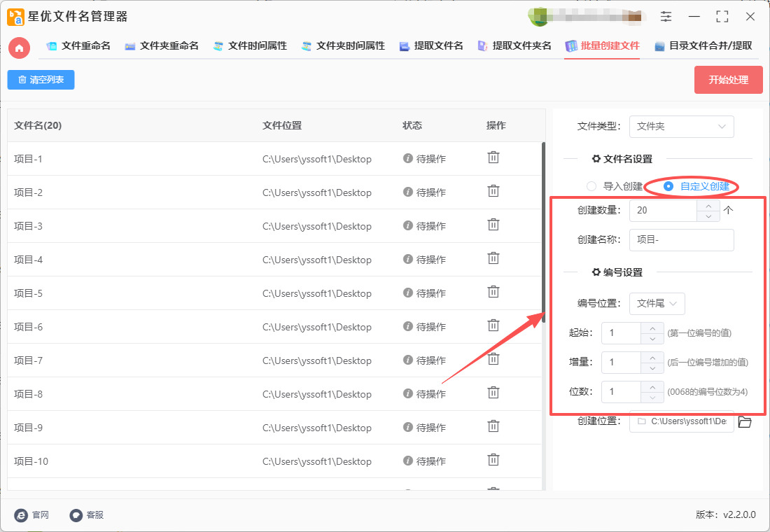Increase the 起始 number value
Viewport: 770px width, 532px height.
tap(652, 328)
